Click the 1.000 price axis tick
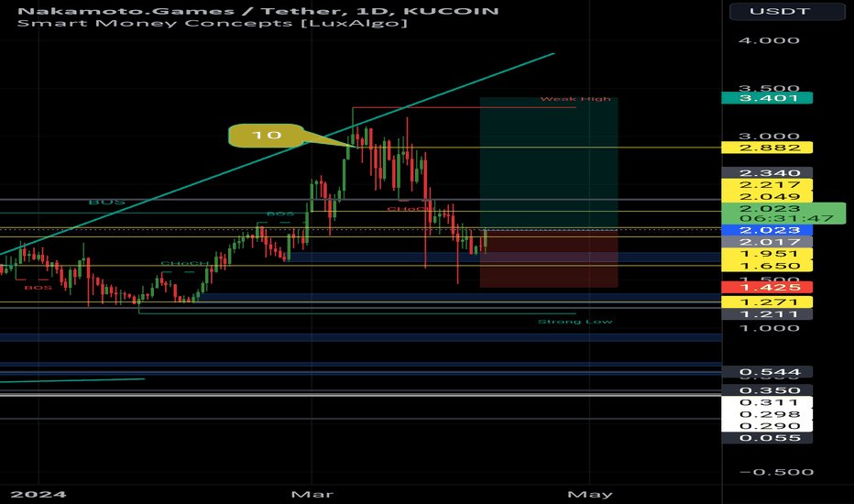 click(x=769, y=328)
